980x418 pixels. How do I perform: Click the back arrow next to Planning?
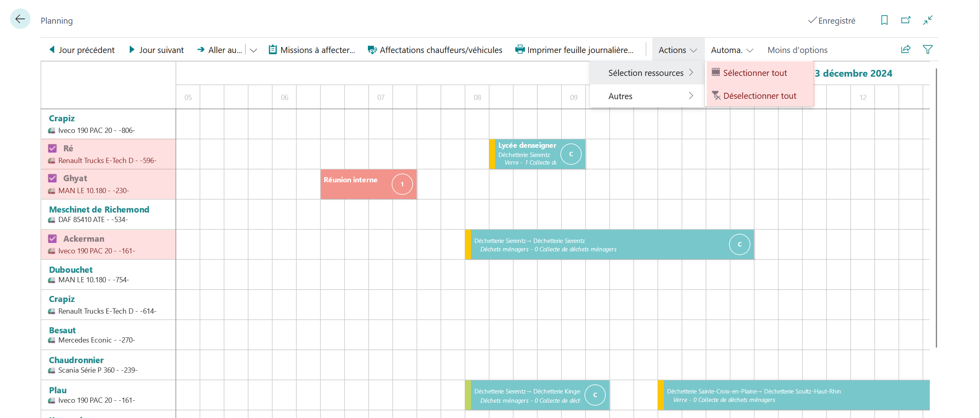20,19
